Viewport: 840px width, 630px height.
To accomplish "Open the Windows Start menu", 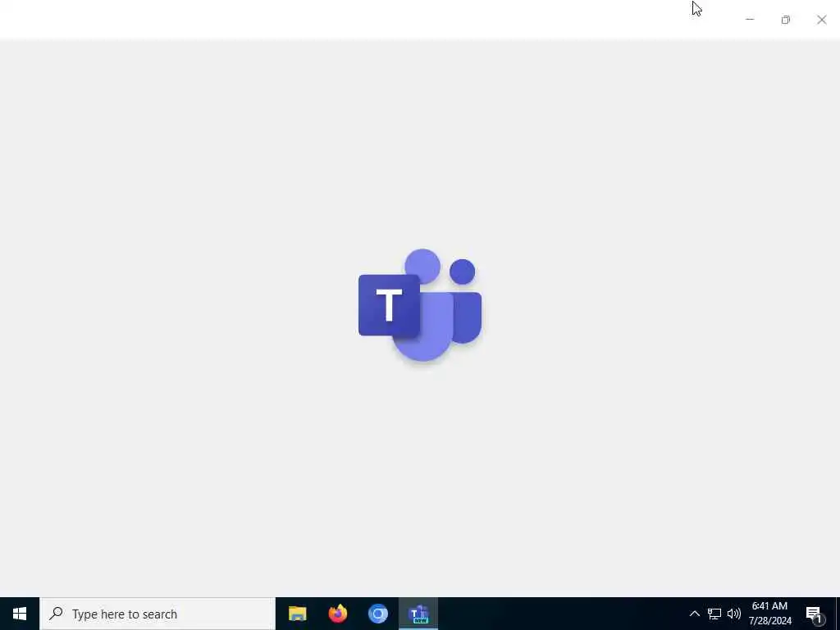I will pyautogui.click(x=20, y=614).
